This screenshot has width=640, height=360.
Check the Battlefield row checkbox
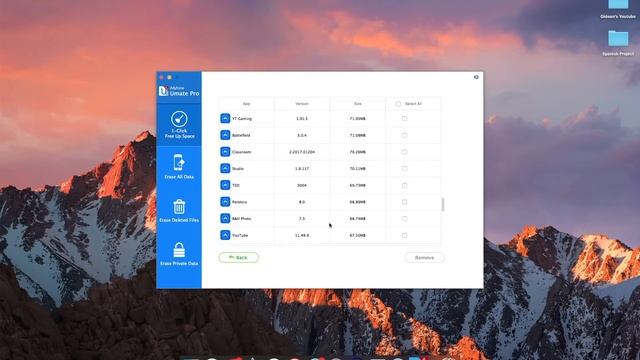tap(404, 135)
